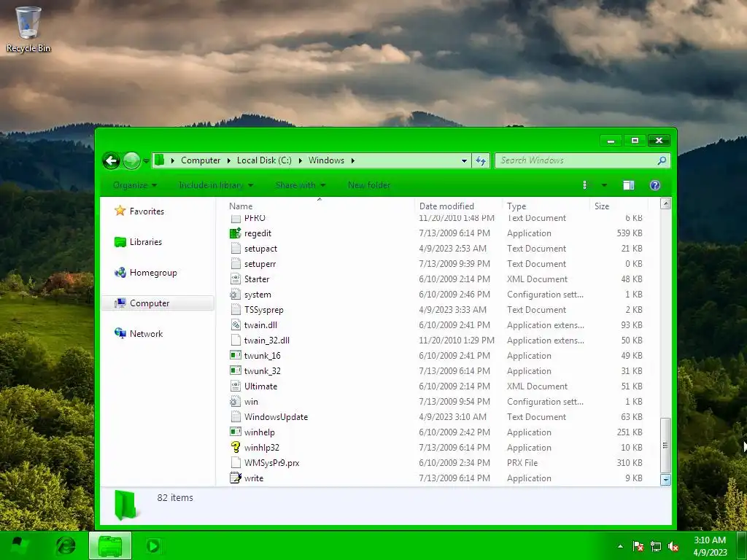
Task: Select the regedit application icon
Action: pyautogui.click(x=236, y=233)
